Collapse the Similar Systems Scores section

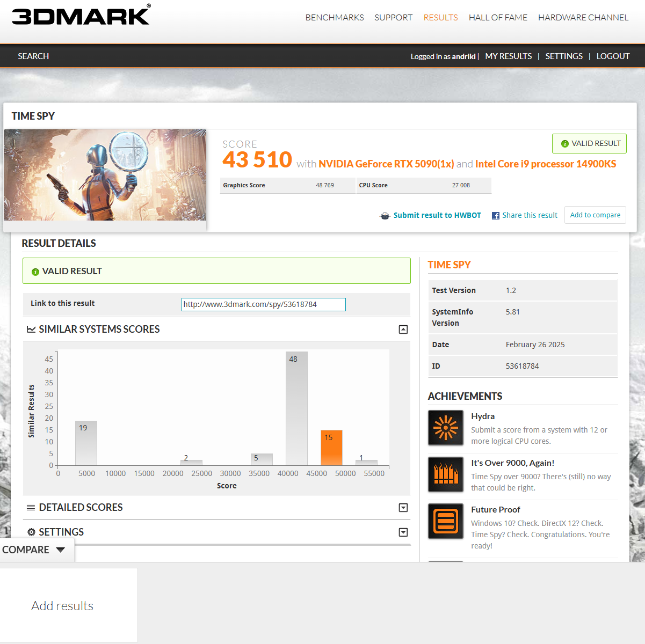tap(403, 330)
